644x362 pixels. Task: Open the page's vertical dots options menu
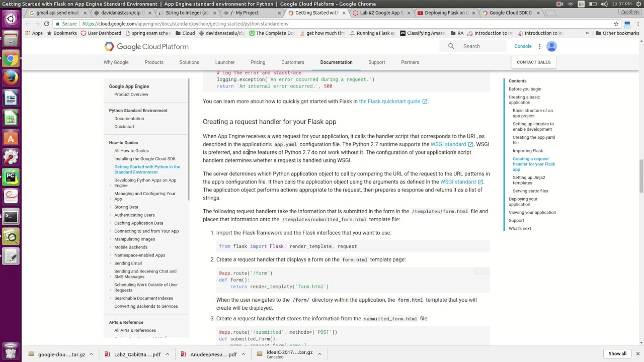539,46
